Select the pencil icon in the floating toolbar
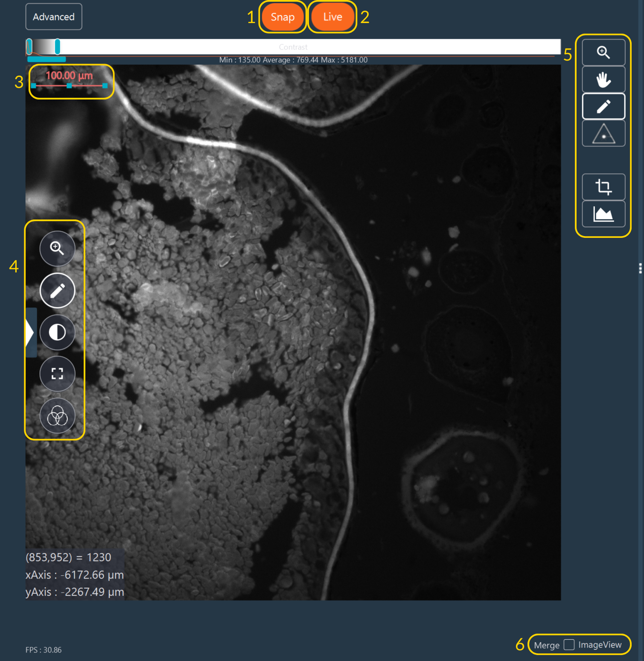The image size is (644, 661). coord(57,290)
